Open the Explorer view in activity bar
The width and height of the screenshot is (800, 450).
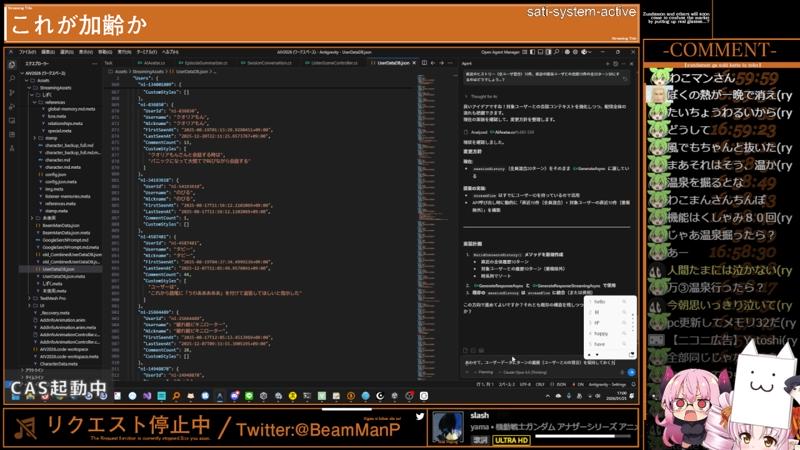point(12,65)
